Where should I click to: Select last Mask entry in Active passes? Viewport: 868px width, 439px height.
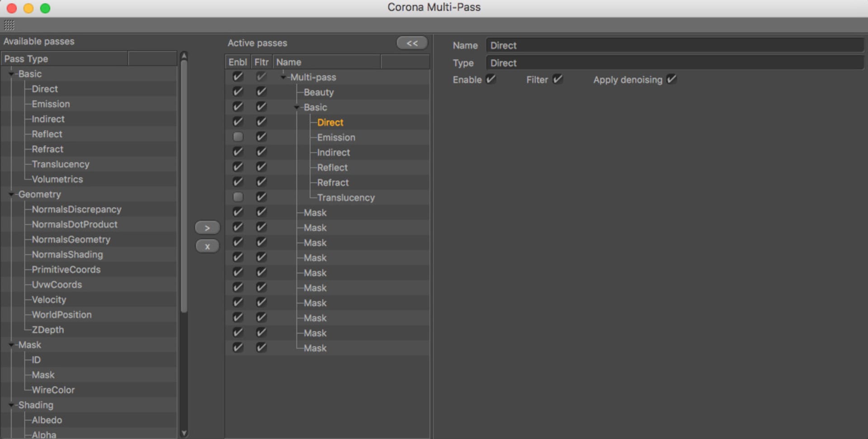point(315,348)
